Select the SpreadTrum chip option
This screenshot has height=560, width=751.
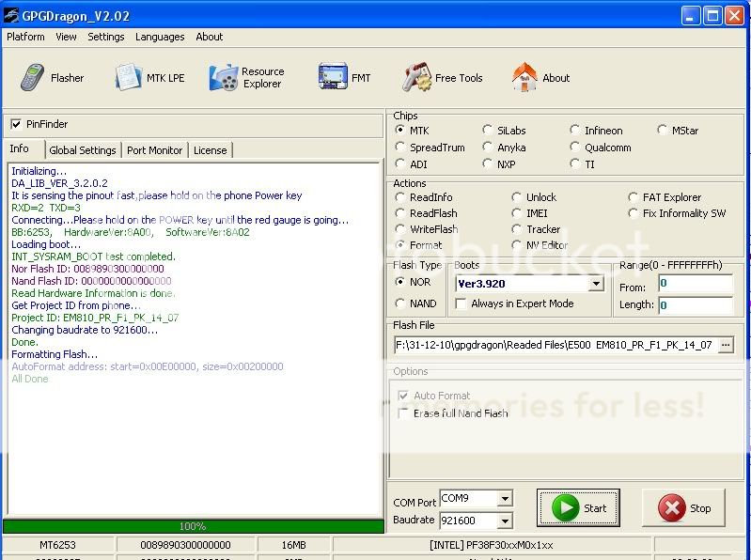tap(399, 147)
